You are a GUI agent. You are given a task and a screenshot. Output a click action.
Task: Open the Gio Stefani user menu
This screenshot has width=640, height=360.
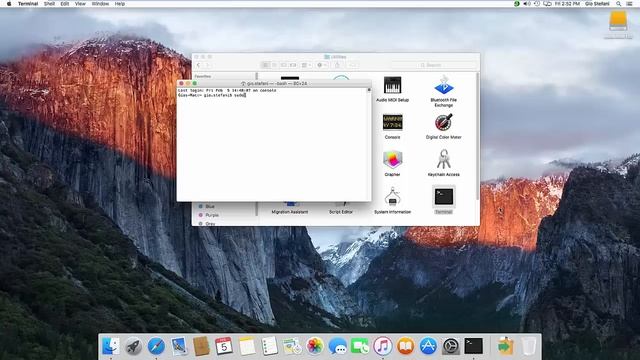coord(597,4)
